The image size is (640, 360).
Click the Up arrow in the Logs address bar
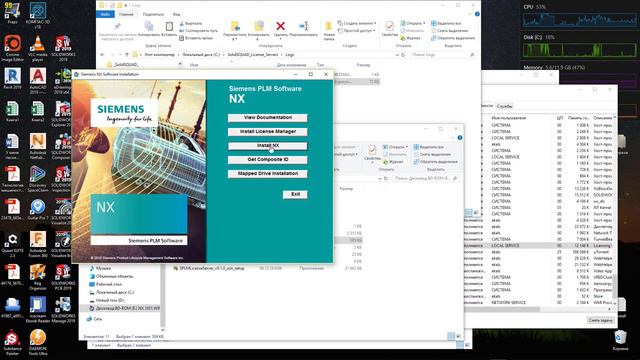click(x=127, y=55)
